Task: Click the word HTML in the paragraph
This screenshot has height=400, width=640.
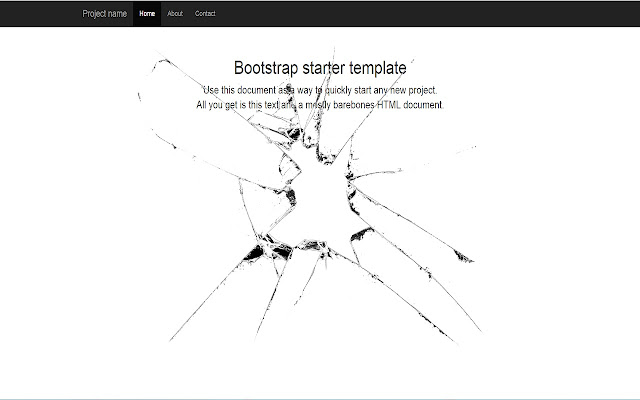Action: [x=389, y=105]
